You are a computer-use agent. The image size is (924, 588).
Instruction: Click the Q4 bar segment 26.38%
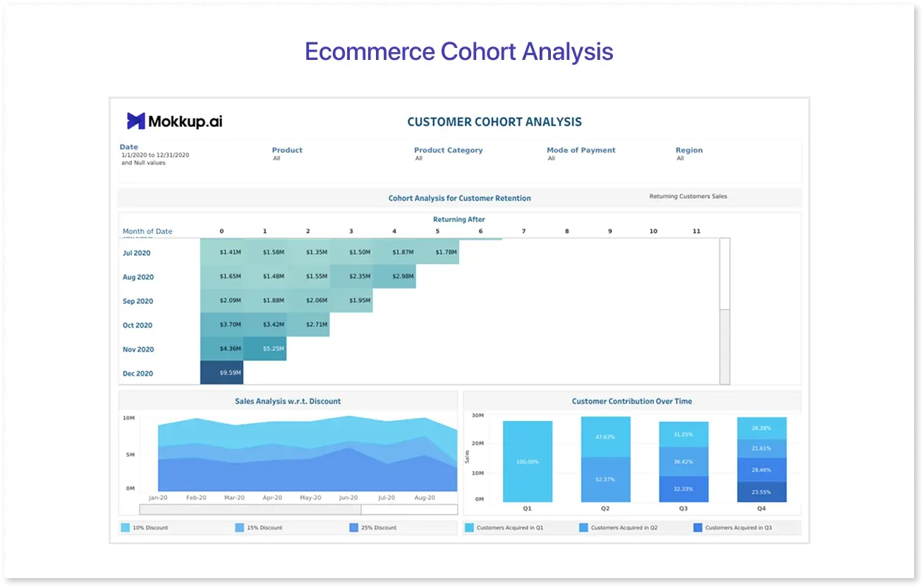762,428
